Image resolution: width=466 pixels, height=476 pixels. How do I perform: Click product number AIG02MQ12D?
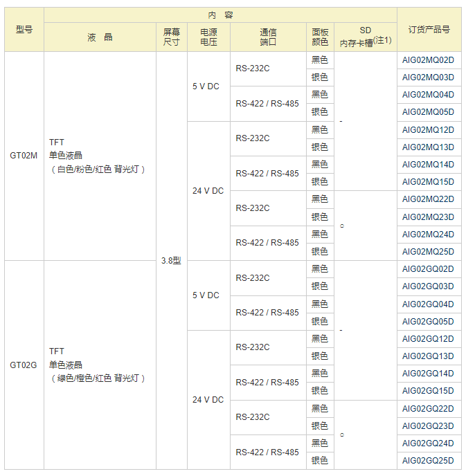coord(428,129)
